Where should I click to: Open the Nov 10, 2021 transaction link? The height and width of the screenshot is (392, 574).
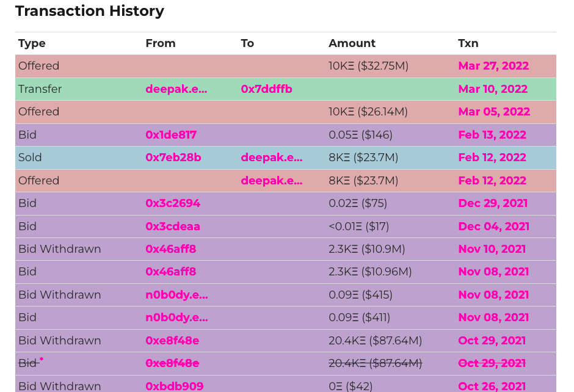coord(492,249)
